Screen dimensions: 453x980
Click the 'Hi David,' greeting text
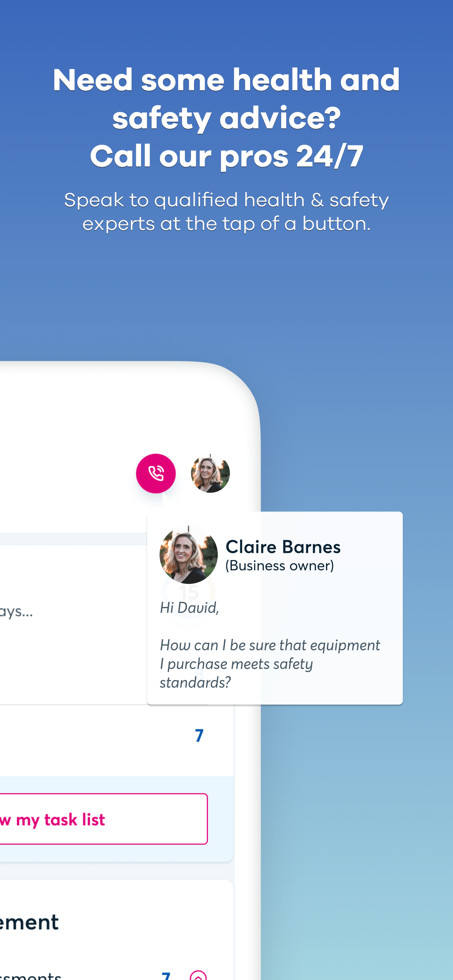pos(189,607)
